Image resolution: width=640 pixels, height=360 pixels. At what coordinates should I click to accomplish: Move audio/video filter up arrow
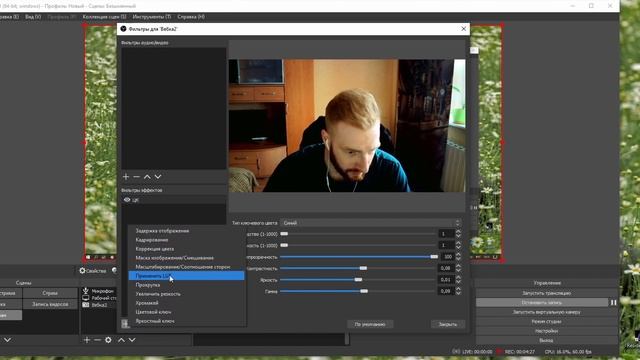point(147,177)
